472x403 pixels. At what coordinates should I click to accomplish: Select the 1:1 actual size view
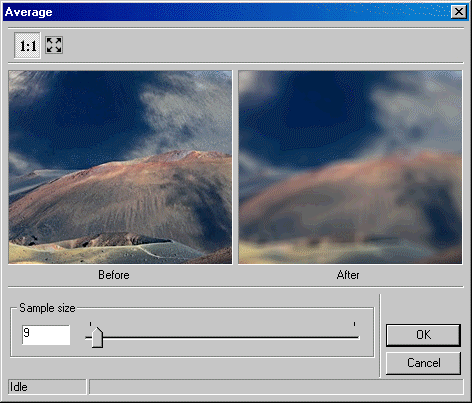tap(27, 45)
